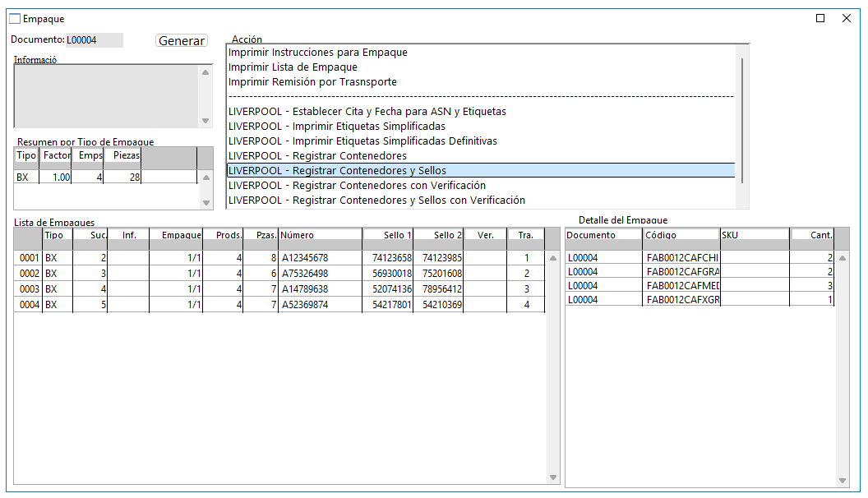This screenshot has height=498, width=868.
Task: Click Cant. header in Detalle del Empaque
Action: (812, 236)
